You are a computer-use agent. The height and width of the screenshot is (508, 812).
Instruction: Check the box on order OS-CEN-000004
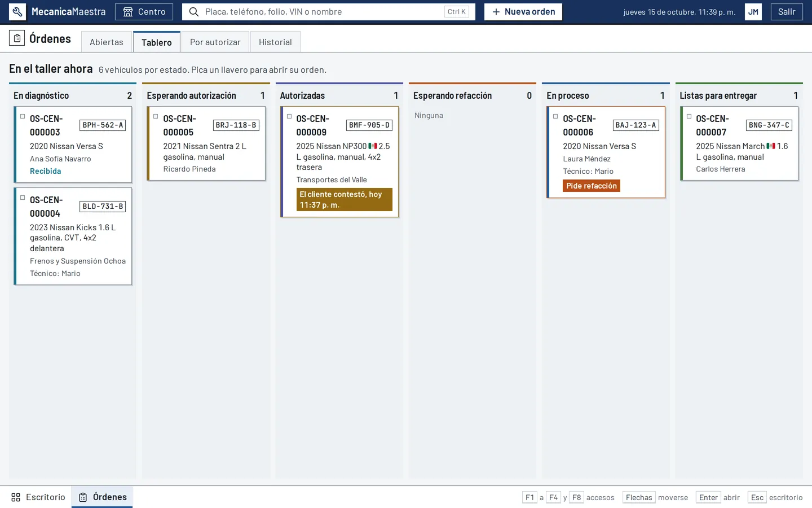point(23,198)
